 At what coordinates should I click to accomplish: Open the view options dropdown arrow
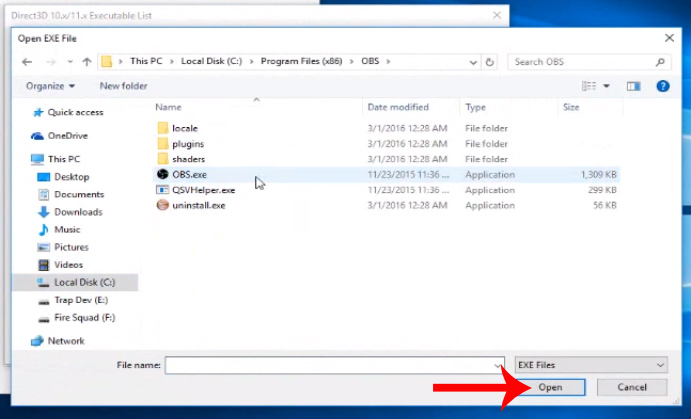606,86
